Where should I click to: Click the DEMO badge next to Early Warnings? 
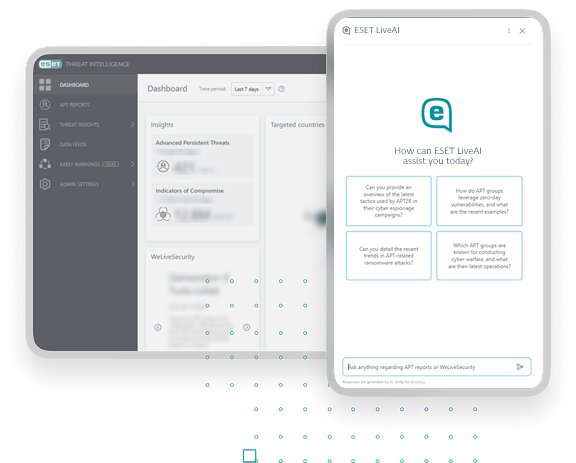tap(111, 164)
